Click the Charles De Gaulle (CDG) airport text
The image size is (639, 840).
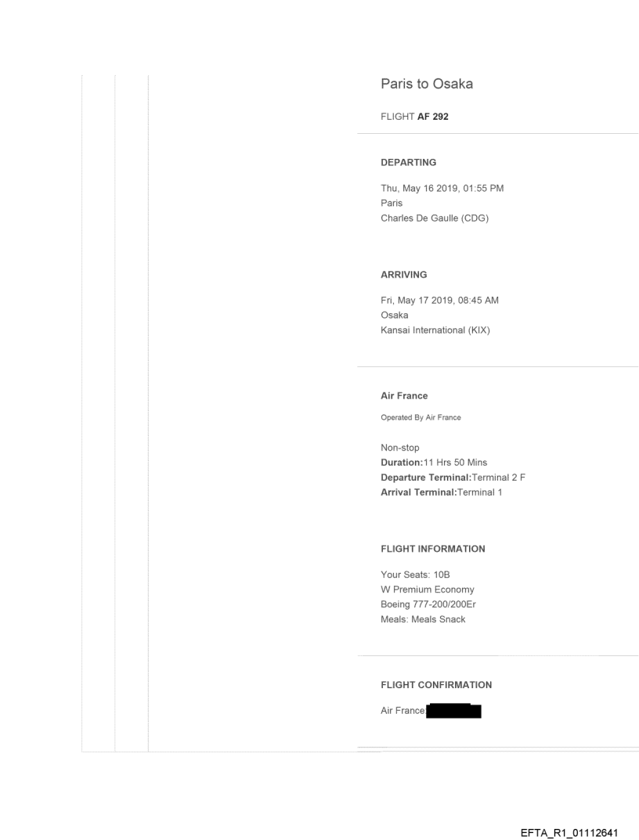[x=434, y=218]
